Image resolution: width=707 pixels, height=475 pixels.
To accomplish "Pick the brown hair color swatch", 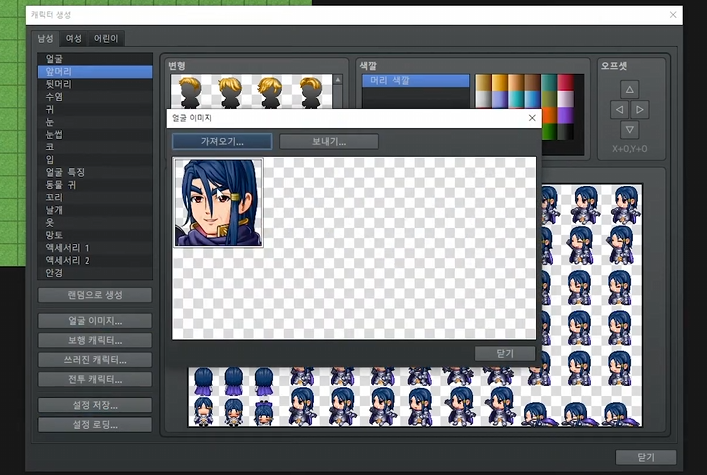I will [x=533, y=83].
